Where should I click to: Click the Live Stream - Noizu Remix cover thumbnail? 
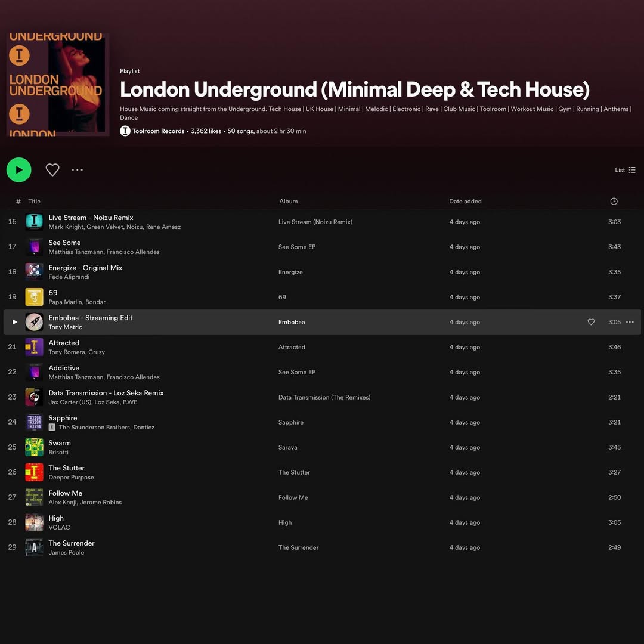[34, 222]
